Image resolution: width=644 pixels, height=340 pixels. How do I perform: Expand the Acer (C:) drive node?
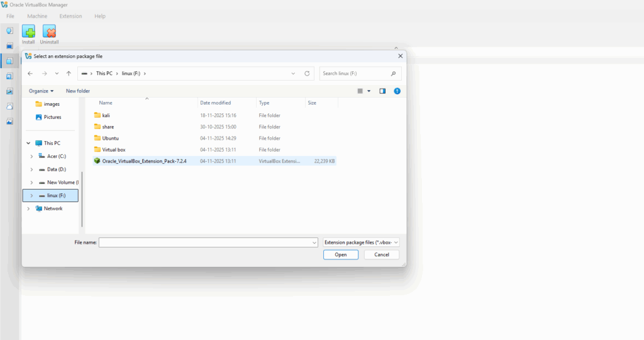tap(31, 156)
